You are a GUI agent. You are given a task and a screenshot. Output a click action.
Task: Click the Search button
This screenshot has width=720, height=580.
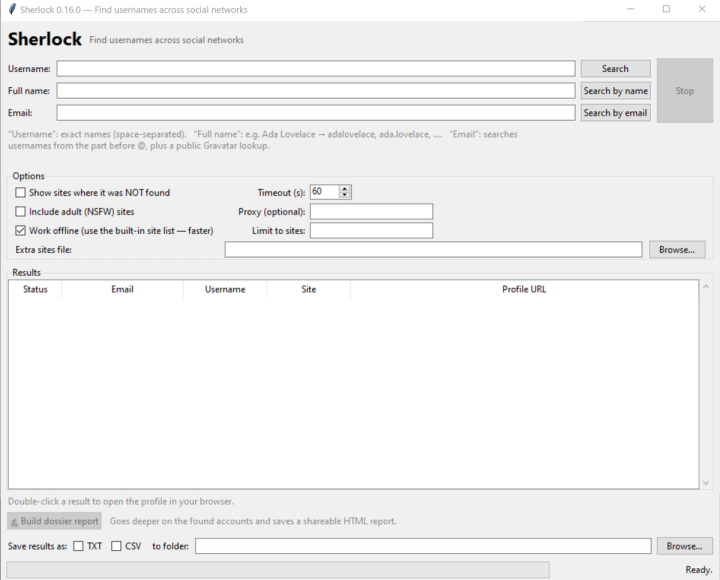coord(615,68)
